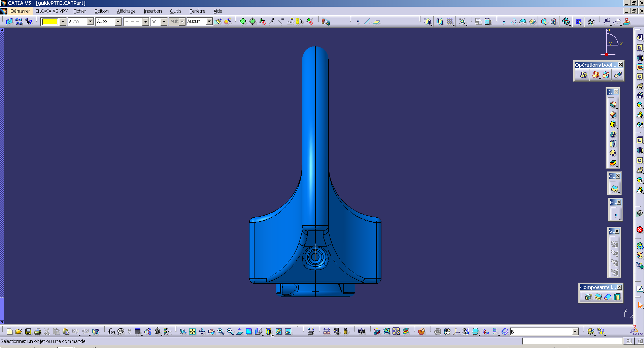
Task: Click the Zoom In magnifier icon
Action: pyautogui.click(x=221, y=331)
